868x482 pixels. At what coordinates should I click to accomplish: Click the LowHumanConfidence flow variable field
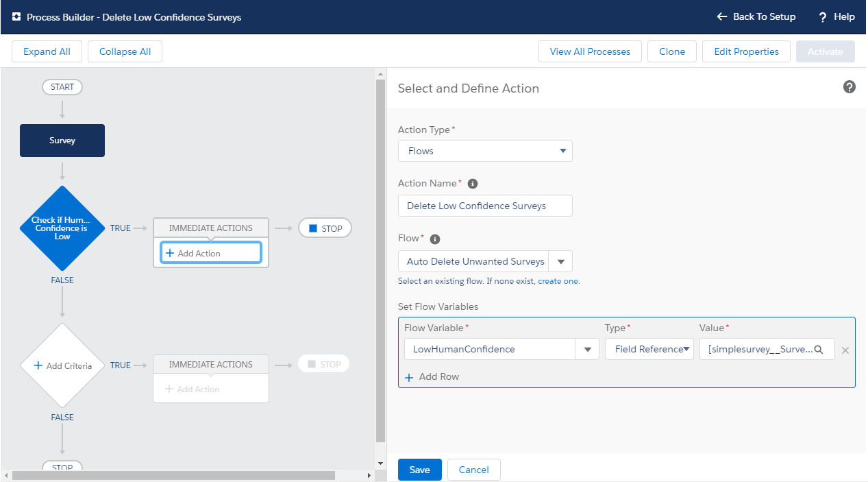[x=490, y=349]
